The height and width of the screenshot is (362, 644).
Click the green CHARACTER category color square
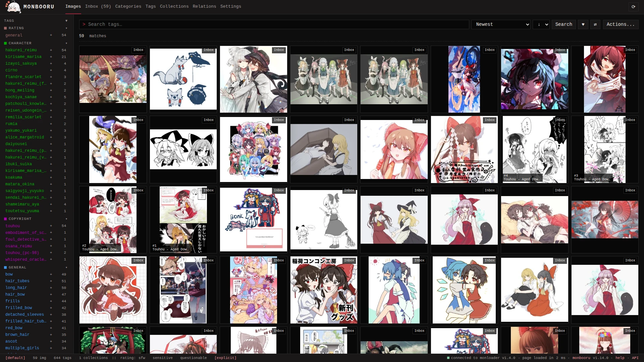pyautogui.click(x=5, y=43)
